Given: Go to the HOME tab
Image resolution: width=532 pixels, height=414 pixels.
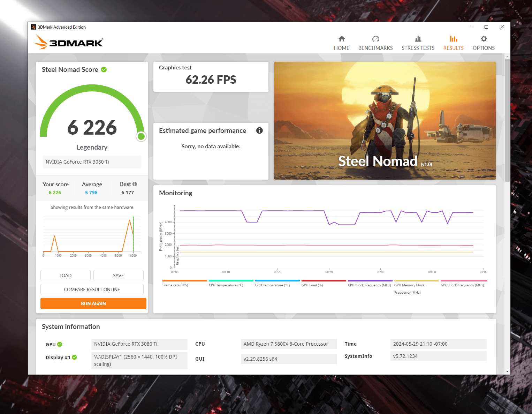Looking at the screenshot, I should 342,43.
